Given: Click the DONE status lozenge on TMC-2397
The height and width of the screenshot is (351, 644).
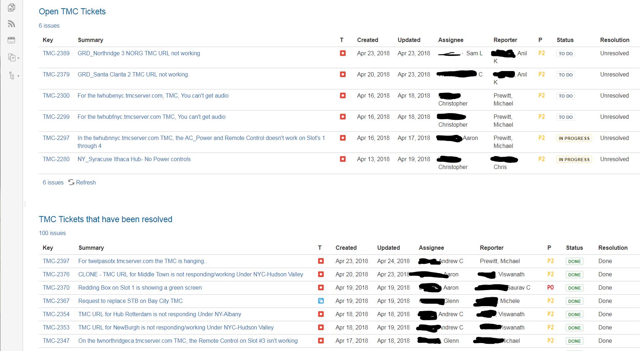Looking at the screenshot, I should coord(574,261).
